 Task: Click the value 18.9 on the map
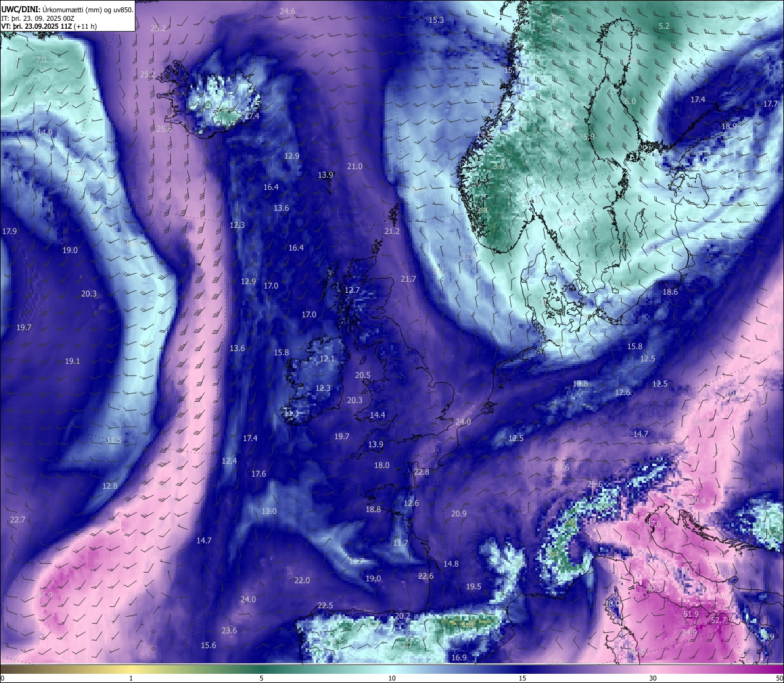click(729, 126)
